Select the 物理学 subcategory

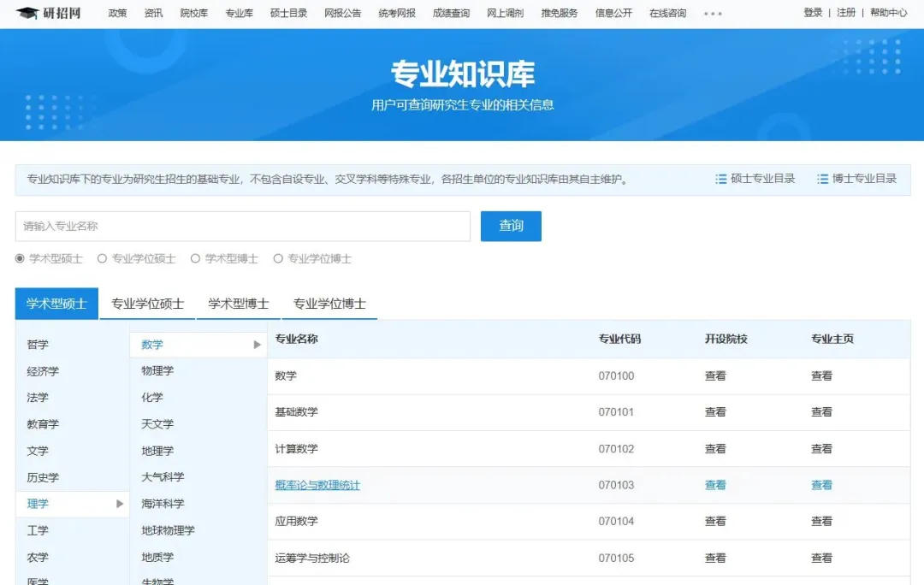tap(157, 371)
